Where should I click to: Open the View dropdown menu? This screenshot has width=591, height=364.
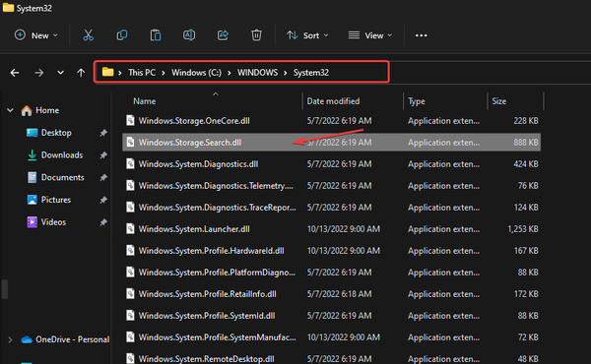pos(370,35)
